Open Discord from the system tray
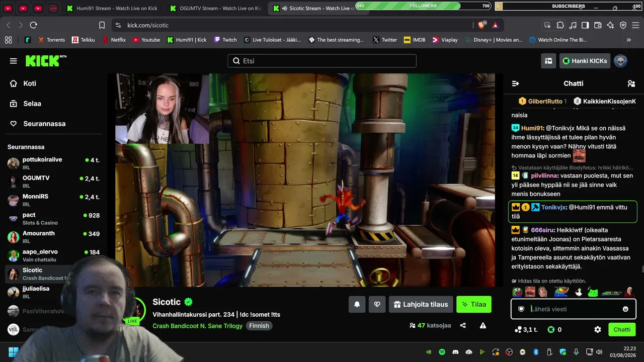644x362 pixels. (x=456, y=352)
